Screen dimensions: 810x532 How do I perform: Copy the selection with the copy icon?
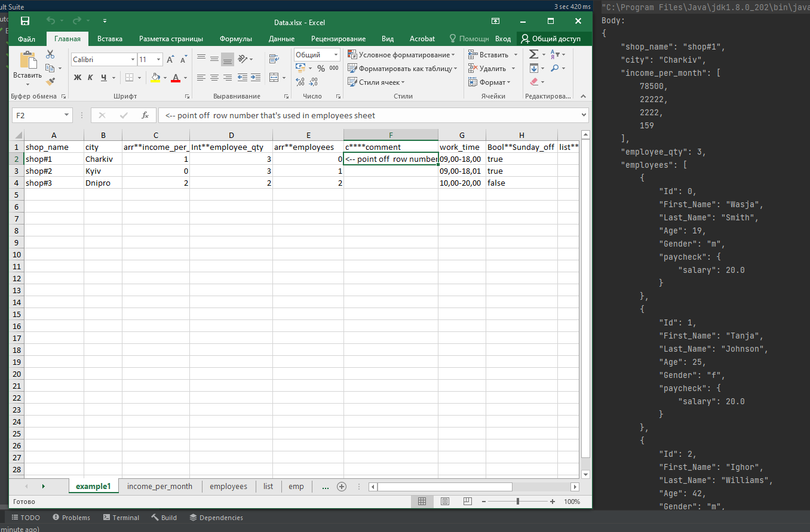click(x=50, y=68)
